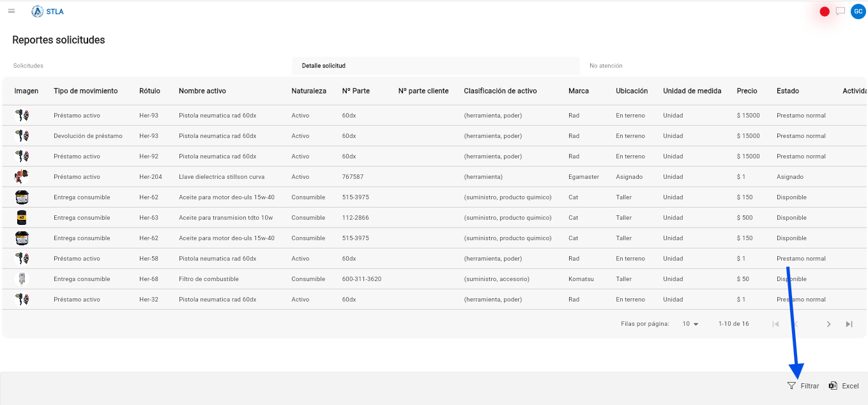Image resolution: width=868 pixels, height=405 pixels.
Task: Sort by Naturaleza column header
Action: coord(308,91)
